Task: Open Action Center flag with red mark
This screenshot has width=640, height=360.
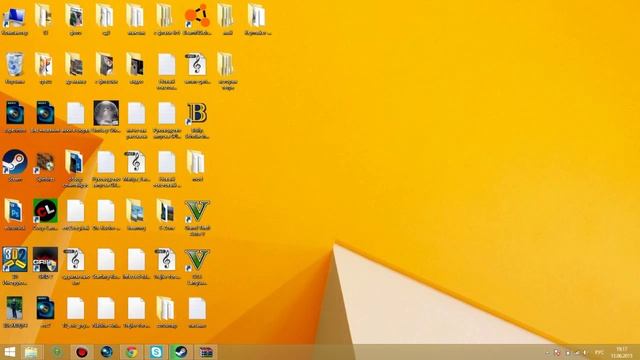Action: pyautogui.click(x=557, y=352)
